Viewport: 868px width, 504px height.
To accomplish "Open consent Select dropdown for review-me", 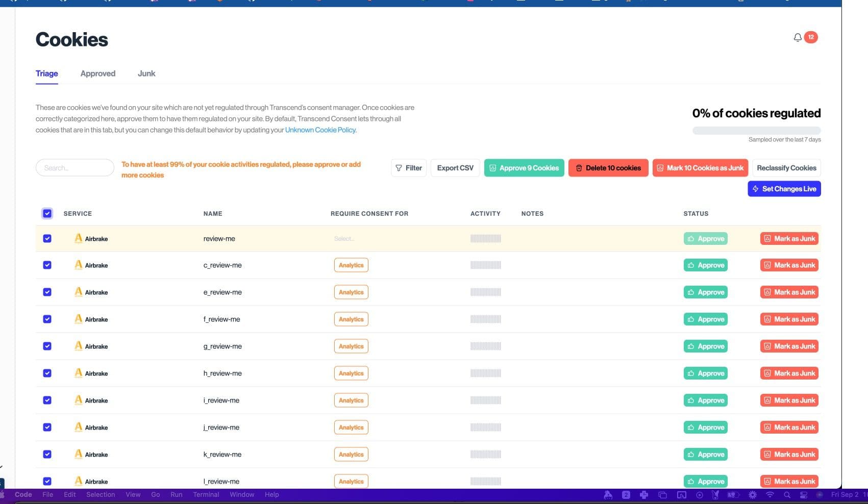I will 344,239.
